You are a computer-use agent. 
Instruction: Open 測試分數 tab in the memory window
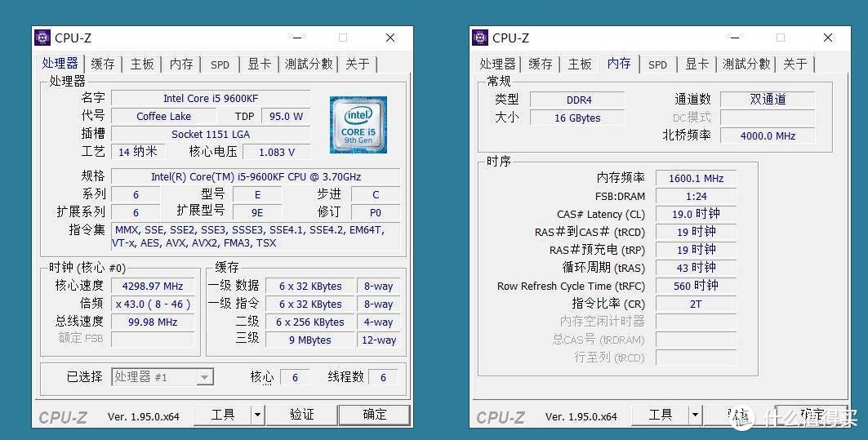[746, 64]
